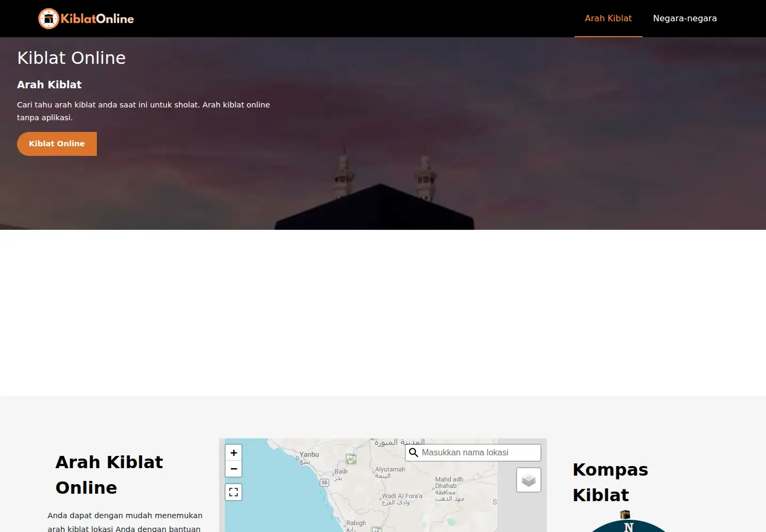Zoom out on the map

[234, 469]
